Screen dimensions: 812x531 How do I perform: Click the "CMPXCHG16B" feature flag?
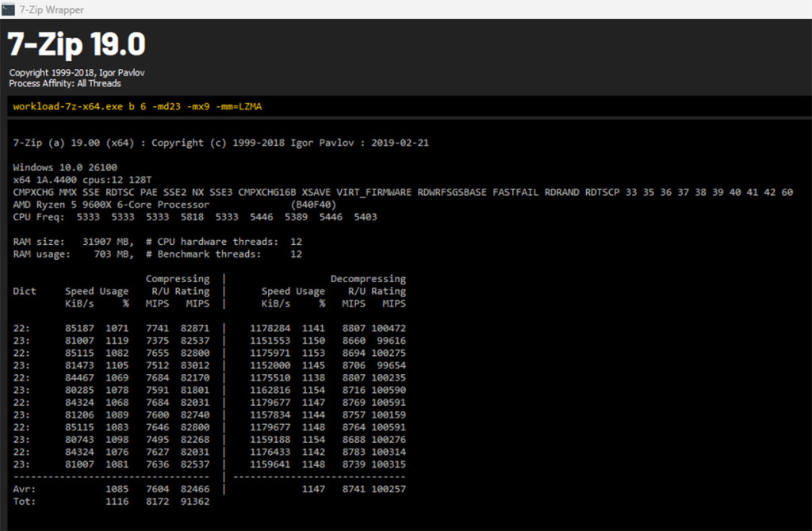tap(267, 192)
